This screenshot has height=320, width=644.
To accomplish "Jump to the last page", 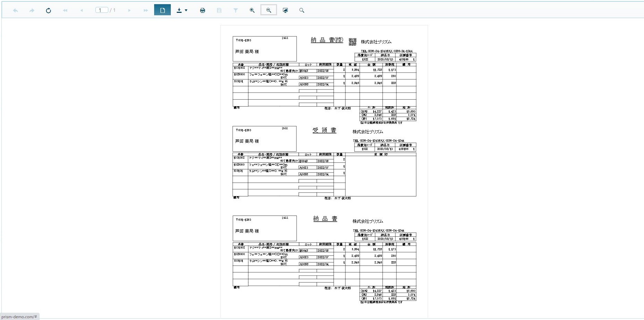I will pos(145,10).
